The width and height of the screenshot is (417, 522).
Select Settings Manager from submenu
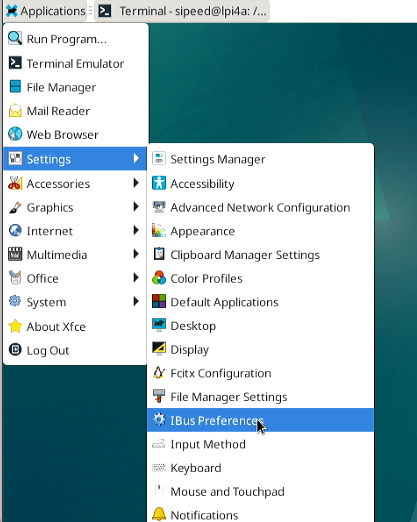pos(260,159)
